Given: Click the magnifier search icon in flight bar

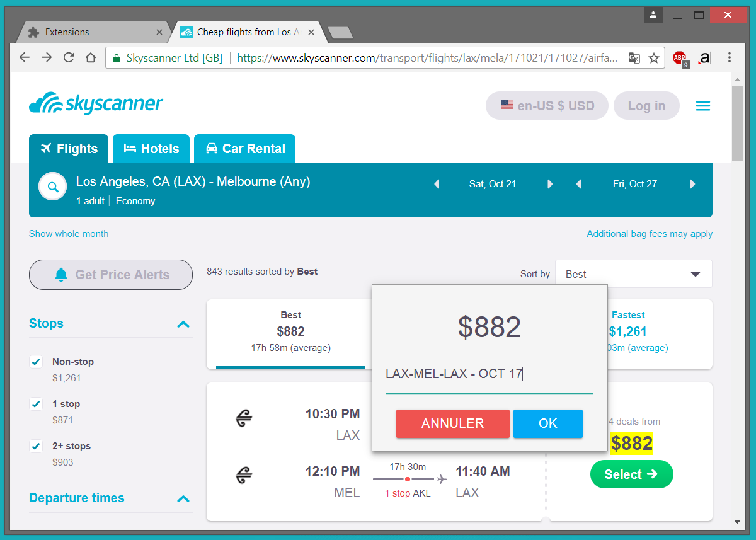Looking at the screenshot, I should [x=53, y=187].
